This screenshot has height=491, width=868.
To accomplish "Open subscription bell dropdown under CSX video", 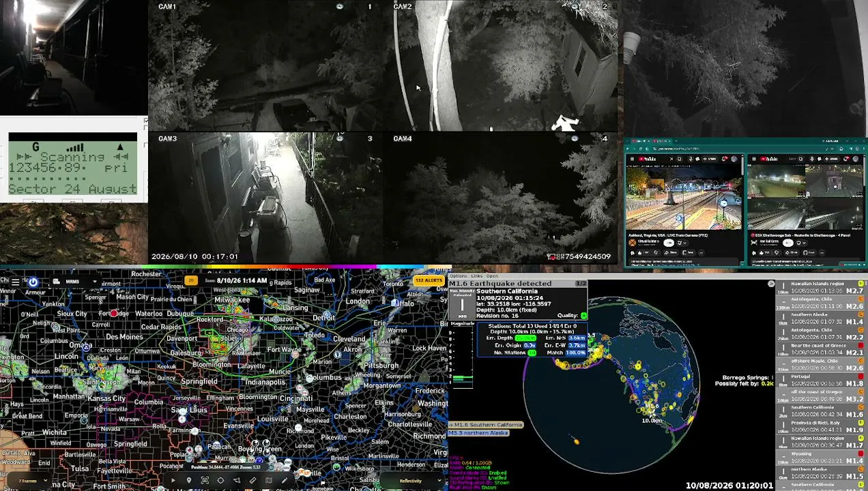I will coord(801,243).
